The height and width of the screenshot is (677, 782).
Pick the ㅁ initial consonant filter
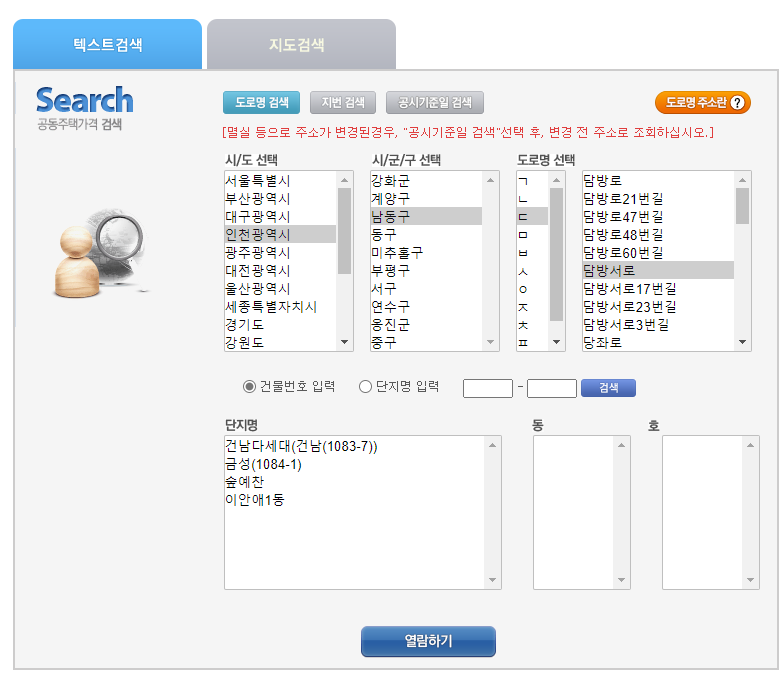coord(533,234)
